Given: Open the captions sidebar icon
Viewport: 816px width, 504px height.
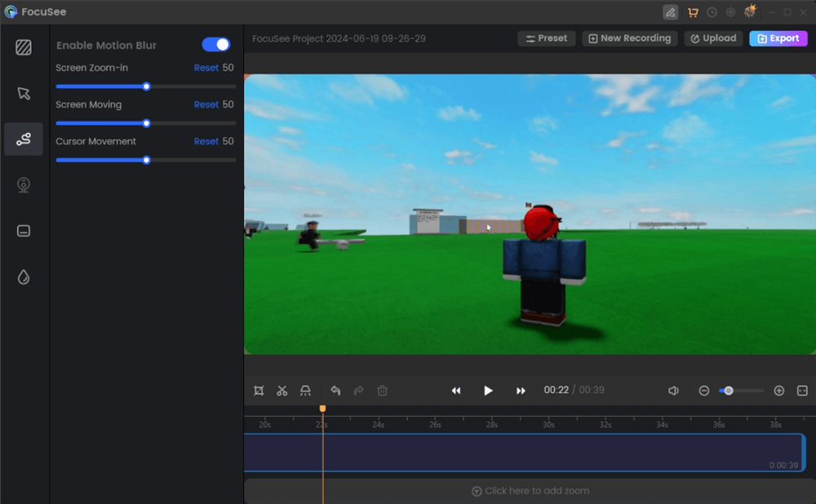Looking at the screenshot, I should (x=24, y=231).
